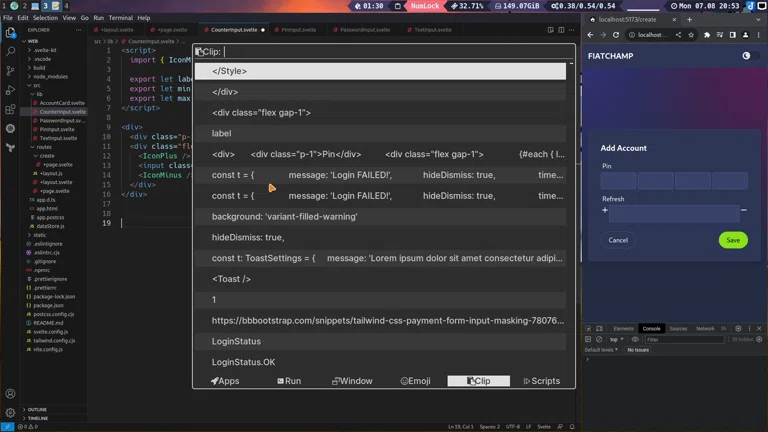The width and height of the screenshot is (768, 432).
Task: Toggle device toolbar in DevTools
Action: click(599, 328)
